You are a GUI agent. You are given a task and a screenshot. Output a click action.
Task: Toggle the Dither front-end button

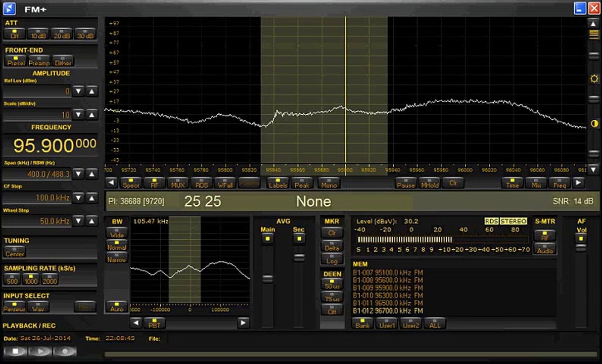tap(63, 61)
